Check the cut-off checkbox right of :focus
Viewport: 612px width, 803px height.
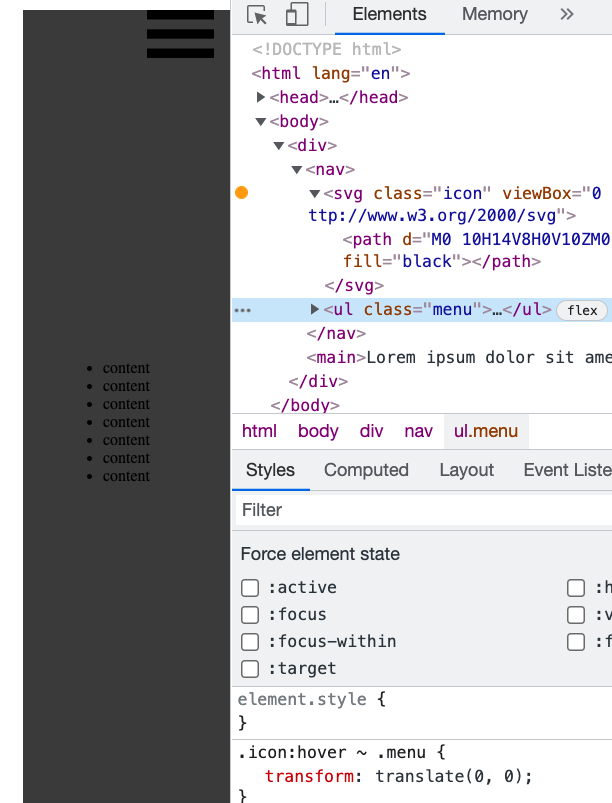click(x=576, y=615)
